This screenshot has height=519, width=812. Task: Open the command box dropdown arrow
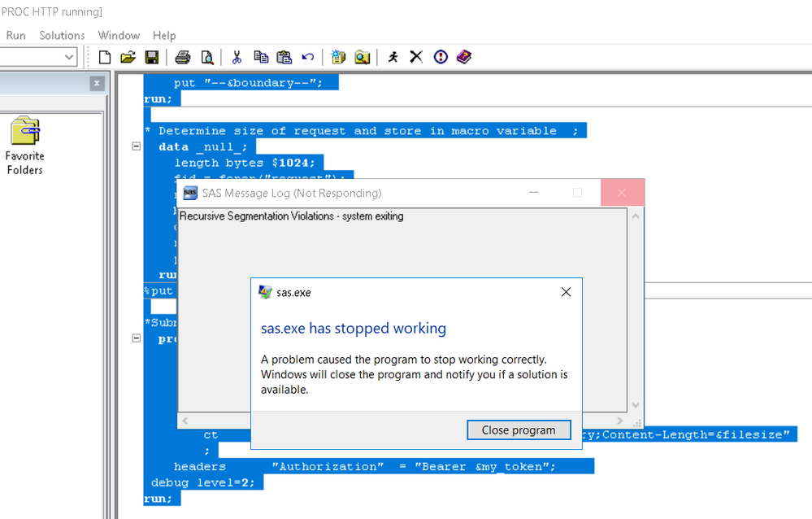[69, 57]
